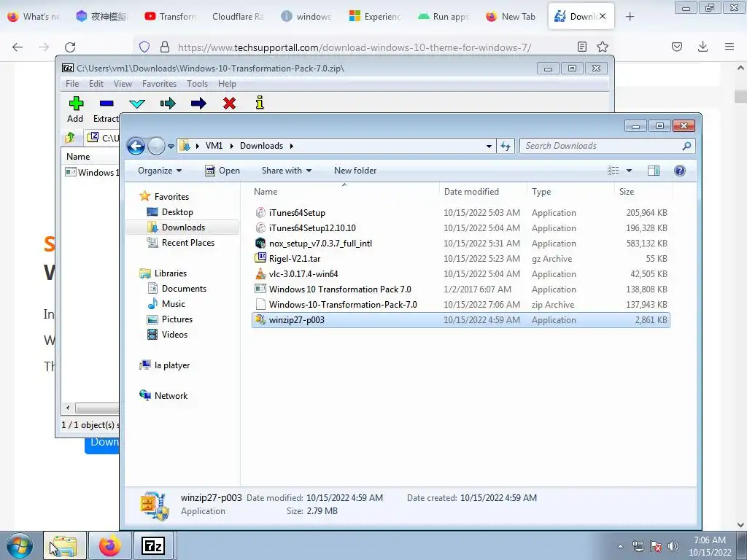747x560 pixels.
Task: Select Windows-10-Transformation-Pack-7.0 zip file
Action: click(x=461, y=304)
